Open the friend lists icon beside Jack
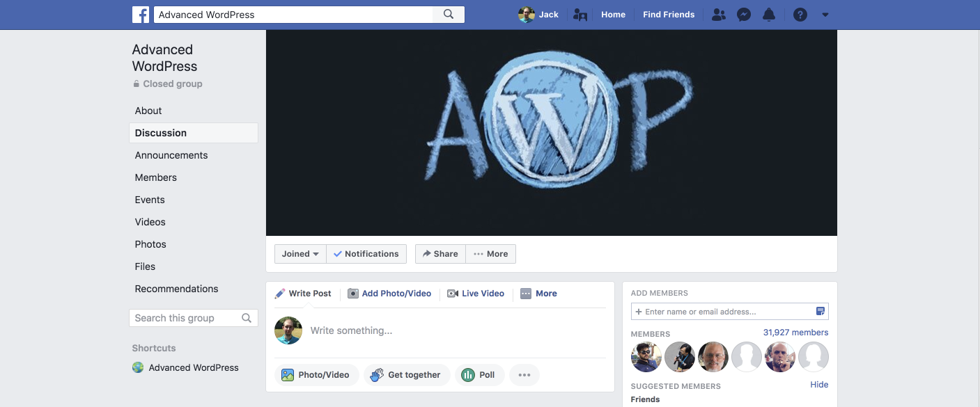The image size is (980, 407). tap(580, 15)
